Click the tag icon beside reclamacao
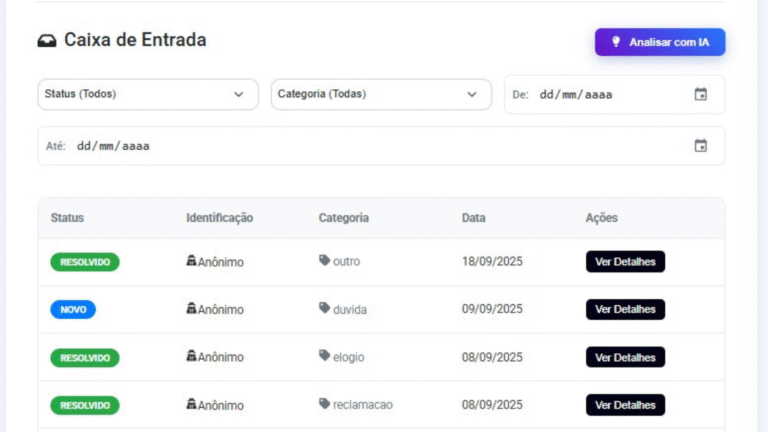The height and width of the screenshot is (432, 768). (x=324, y=404)
